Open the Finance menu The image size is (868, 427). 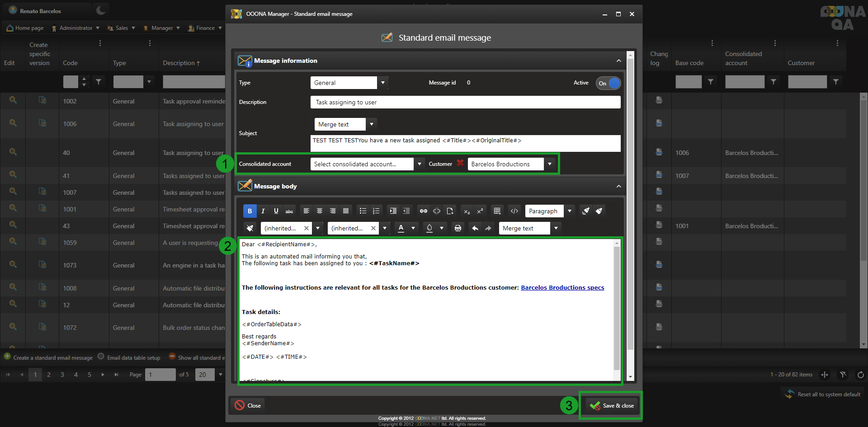[205, 28]
